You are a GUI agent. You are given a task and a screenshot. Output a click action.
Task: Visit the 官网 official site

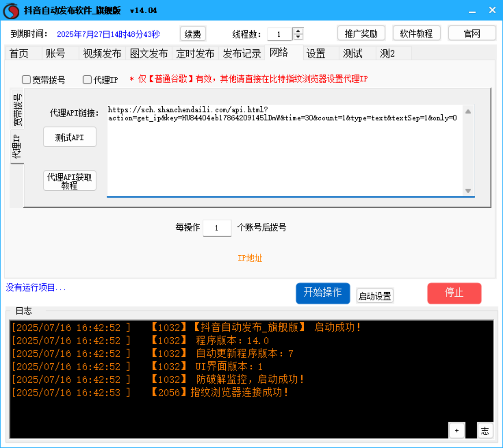[x=472, y=33]
